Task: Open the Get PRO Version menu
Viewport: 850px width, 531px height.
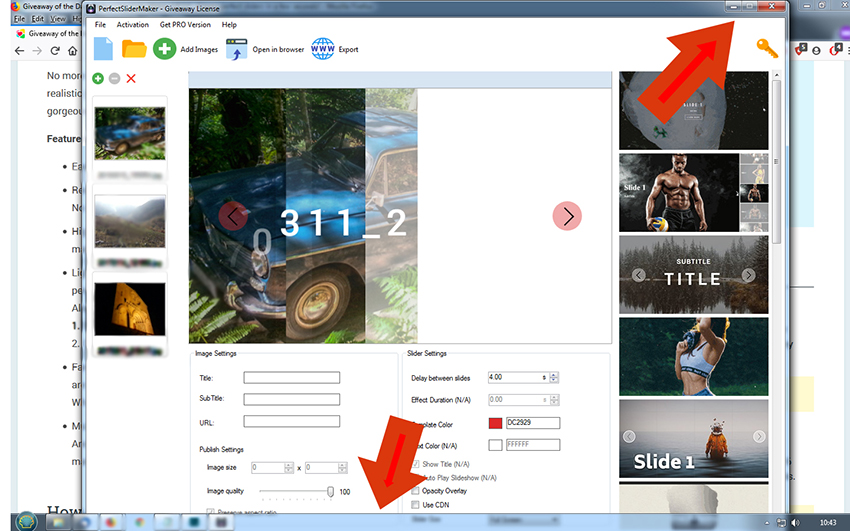Action: pos(185,25)
